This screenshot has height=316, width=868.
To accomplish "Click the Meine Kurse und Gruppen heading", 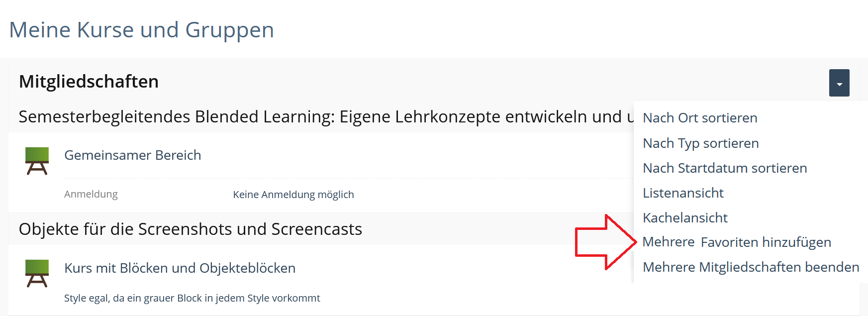I will (x=142, y=30).
